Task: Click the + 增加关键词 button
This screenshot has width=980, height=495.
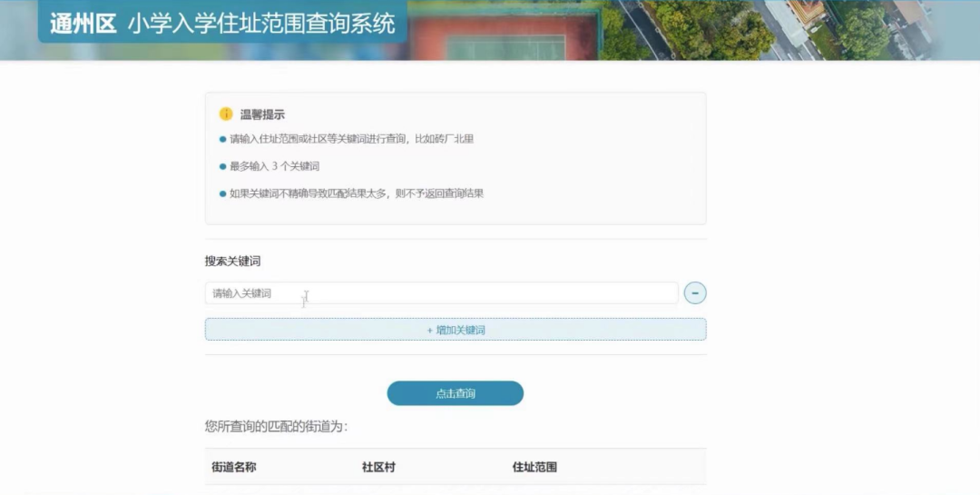Action: coord(456,330)
